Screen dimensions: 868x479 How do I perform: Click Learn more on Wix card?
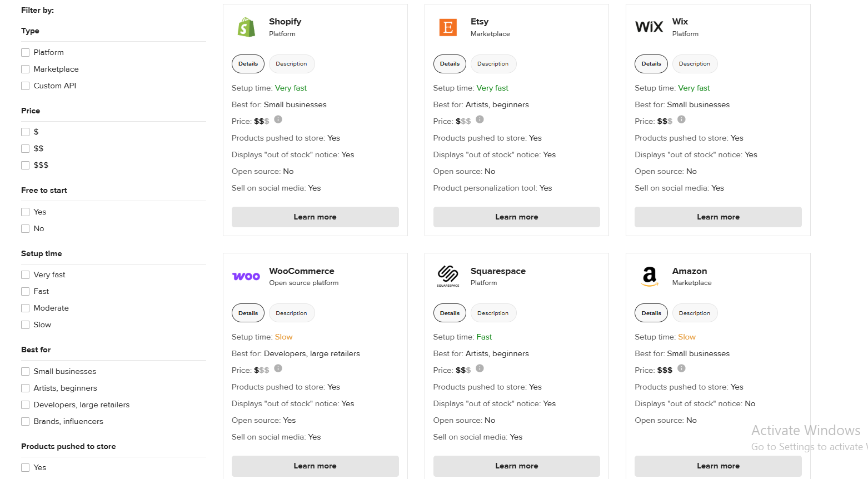click(x=718, y=217)
